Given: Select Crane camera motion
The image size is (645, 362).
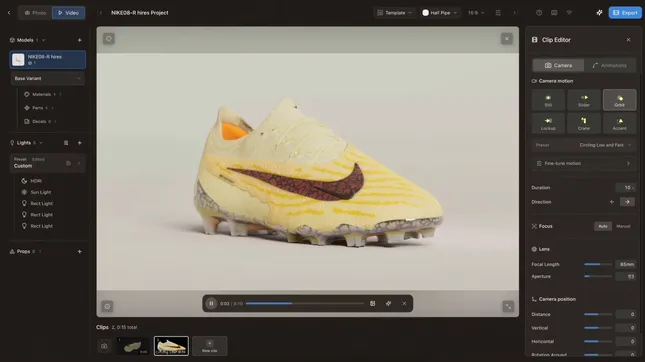Looking at the screenshot, I should coord(584,123).
